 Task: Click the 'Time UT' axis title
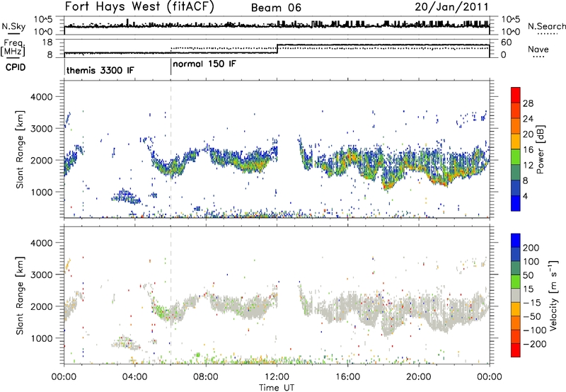277,388
